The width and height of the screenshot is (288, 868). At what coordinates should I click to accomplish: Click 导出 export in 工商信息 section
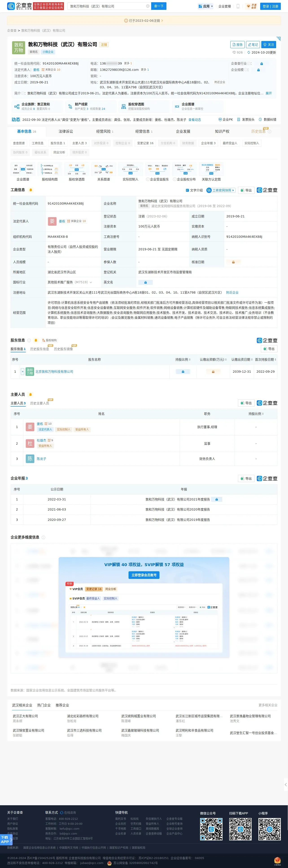coord(246,190)
